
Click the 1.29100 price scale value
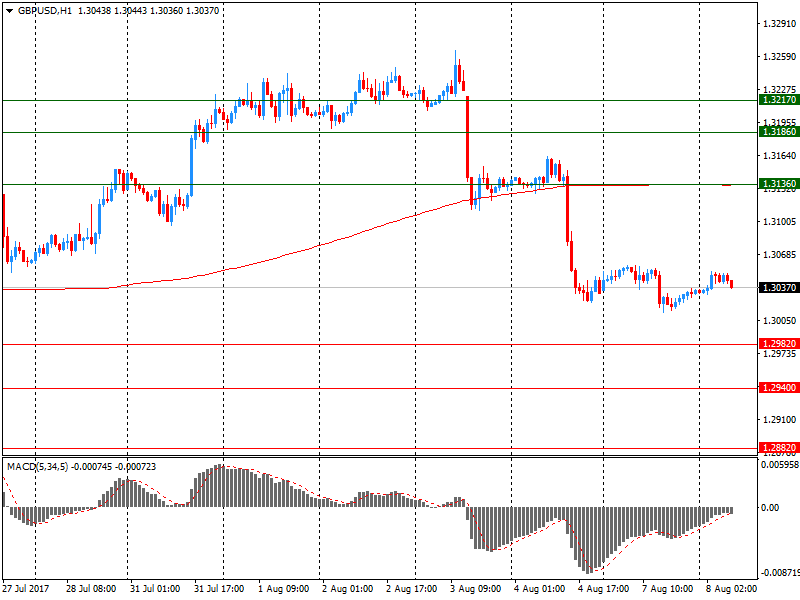click(x=779, y=420)
